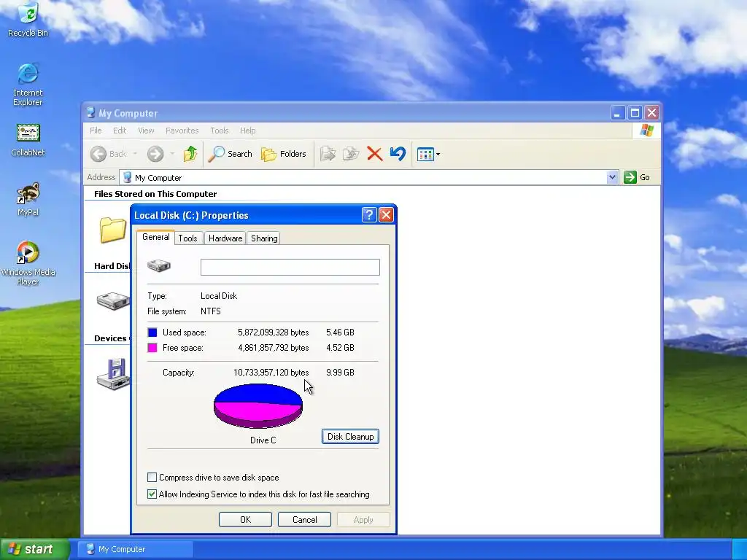Switch to the Hardware tab
The height and width of the screenshot is (560, 747).
[x=225, y=238]
